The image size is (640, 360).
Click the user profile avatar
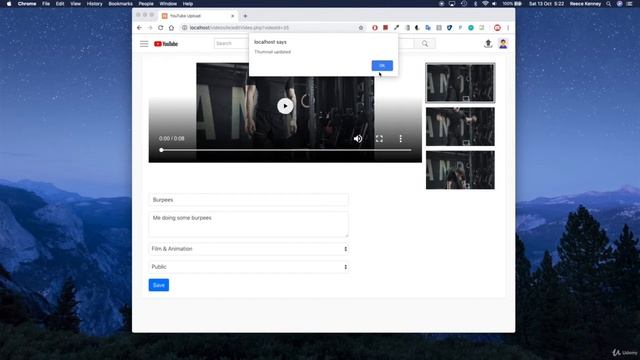pos(503,44)
